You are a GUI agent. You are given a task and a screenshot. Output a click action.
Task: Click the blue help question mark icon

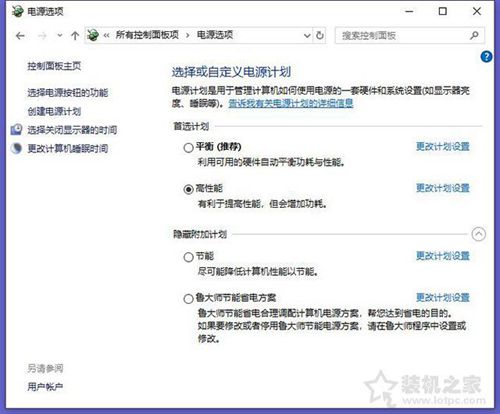486,56
